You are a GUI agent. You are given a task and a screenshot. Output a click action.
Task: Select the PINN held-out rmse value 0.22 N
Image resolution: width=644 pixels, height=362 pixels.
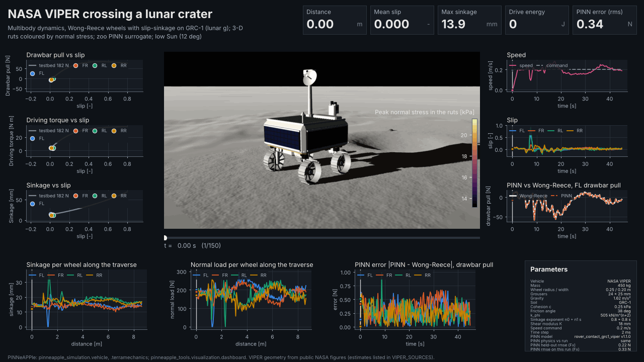pos(625,345)
